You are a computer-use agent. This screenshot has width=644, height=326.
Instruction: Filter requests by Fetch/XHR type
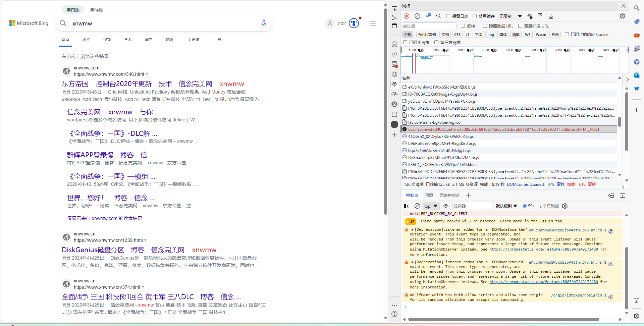click(x=427, y=34)
